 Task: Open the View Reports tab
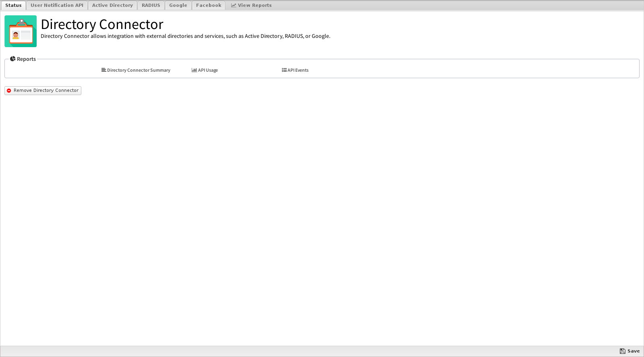(251, 5)
